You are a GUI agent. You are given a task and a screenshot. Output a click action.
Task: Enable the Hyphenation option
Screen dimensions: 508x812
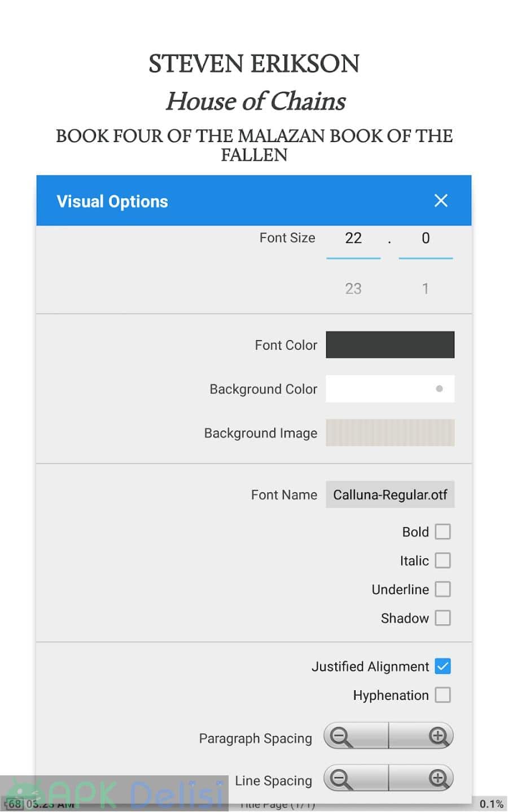[x=443, y=695]
